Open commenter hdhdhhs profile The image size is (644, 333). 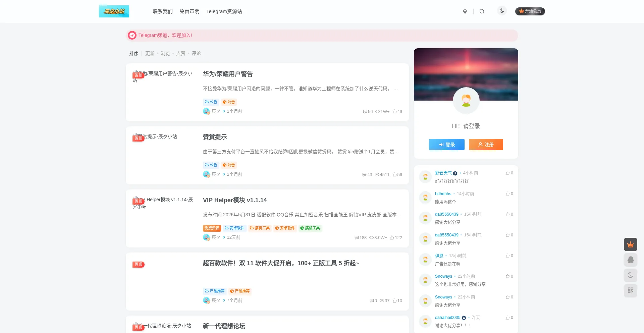443,194
